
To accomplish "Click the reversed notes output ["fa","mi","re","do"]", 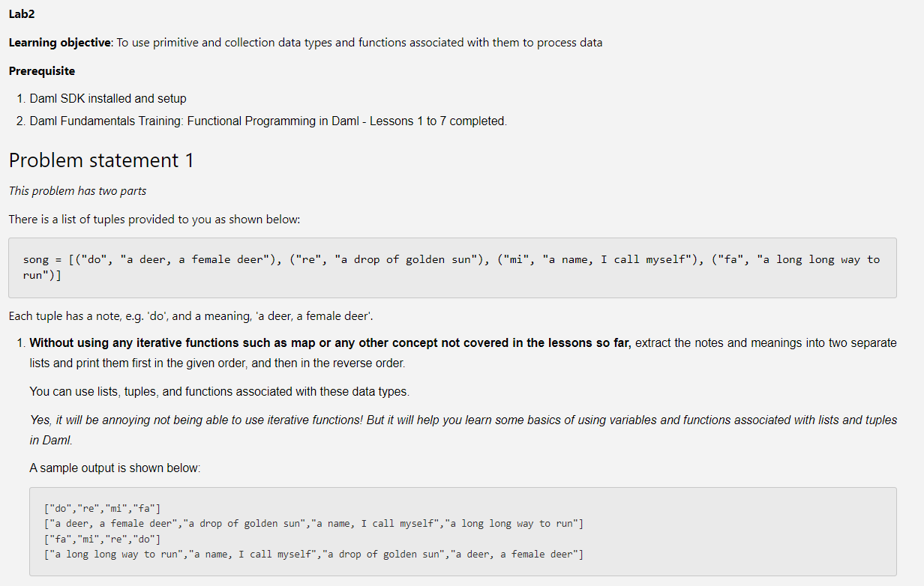I will point(103,539).
